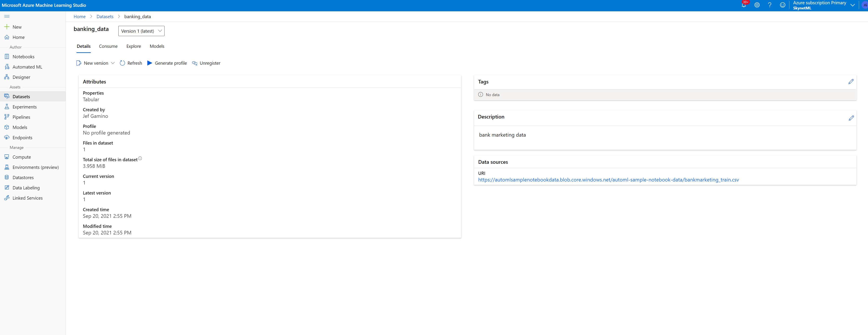Open Compute under Manage
Image resolution: width=868 pixels, height=335 pixels.
(x=22, y=157)
